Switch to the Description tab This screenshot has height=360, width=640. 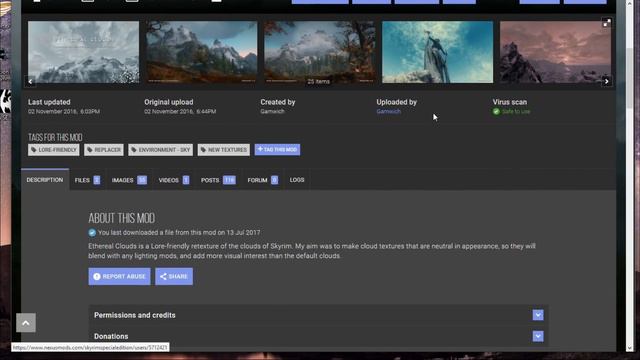tap(45, 180)
